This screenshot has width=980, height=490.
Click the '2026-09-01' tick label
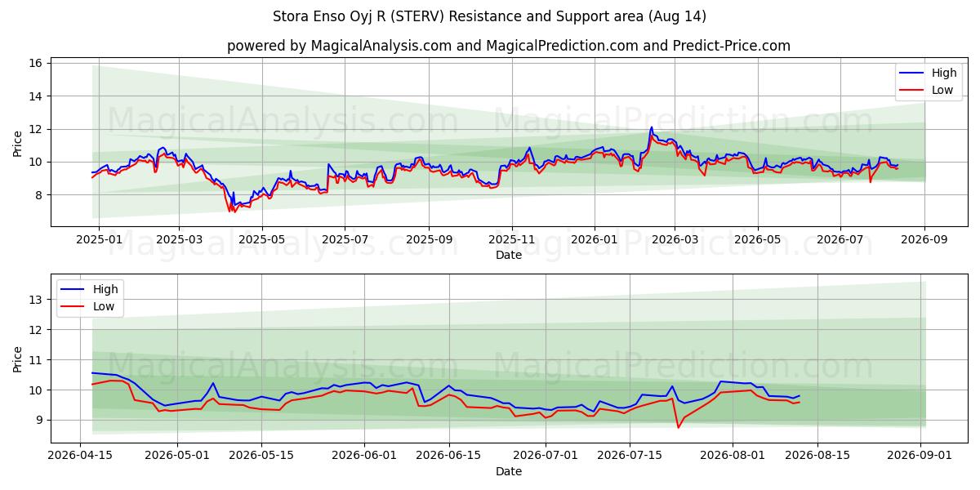pos(920,457)
